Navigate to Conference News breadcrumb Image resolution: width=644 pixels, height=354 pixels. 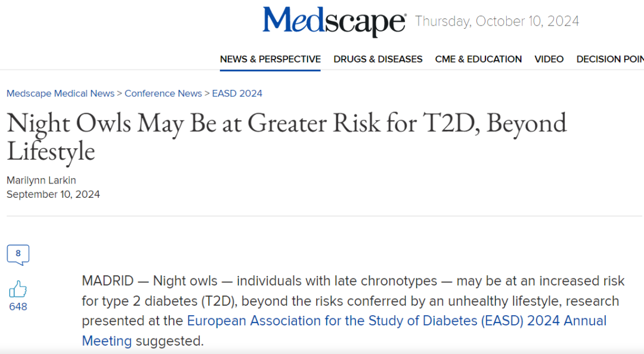click(x=163, y=94)
